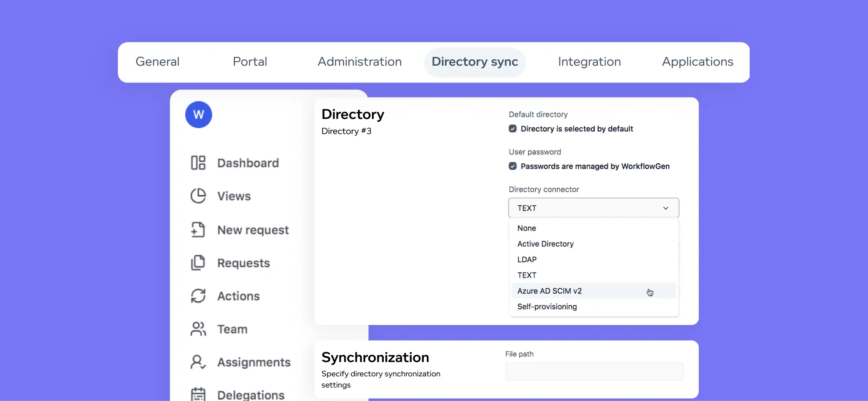Open the Dashboard section
The height and width of the screenshot is (401, 868).
[248, 163]
